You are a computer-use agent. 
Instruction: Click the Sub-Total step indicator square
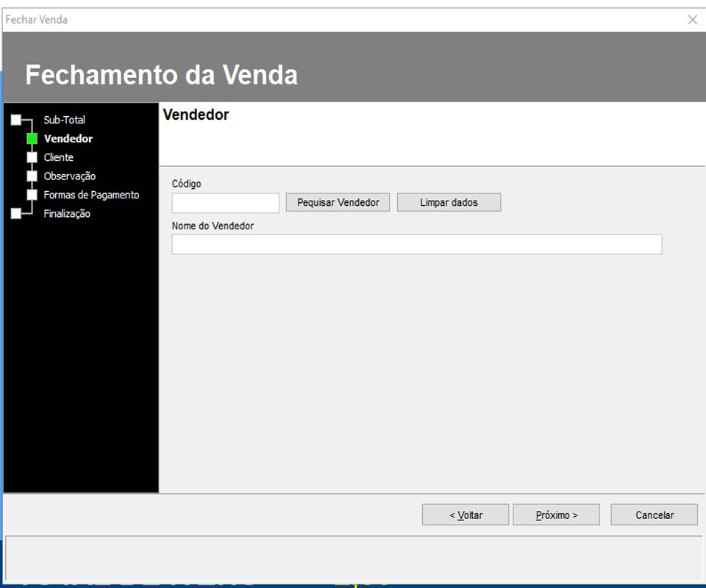click(17, 119)
